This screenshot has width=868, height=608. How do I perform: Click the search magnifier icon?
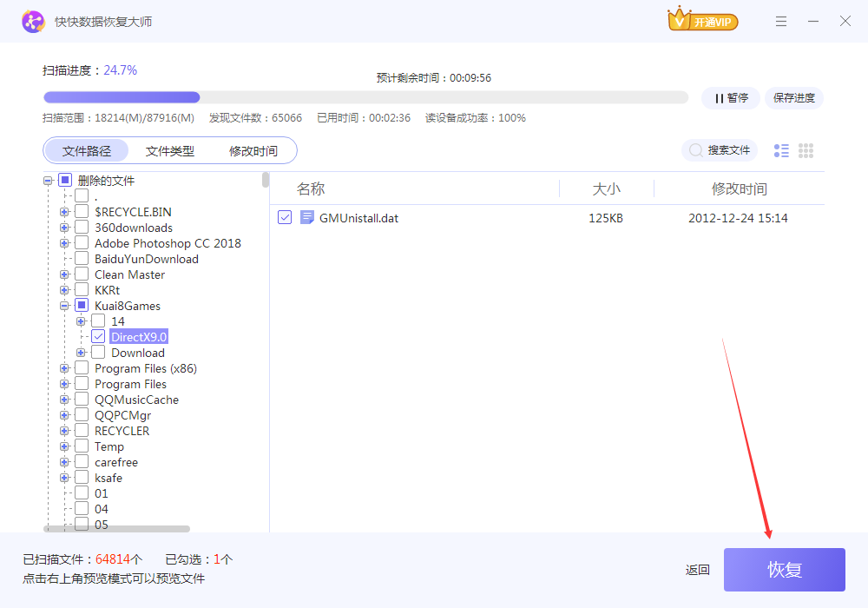[x=695, y=151]
